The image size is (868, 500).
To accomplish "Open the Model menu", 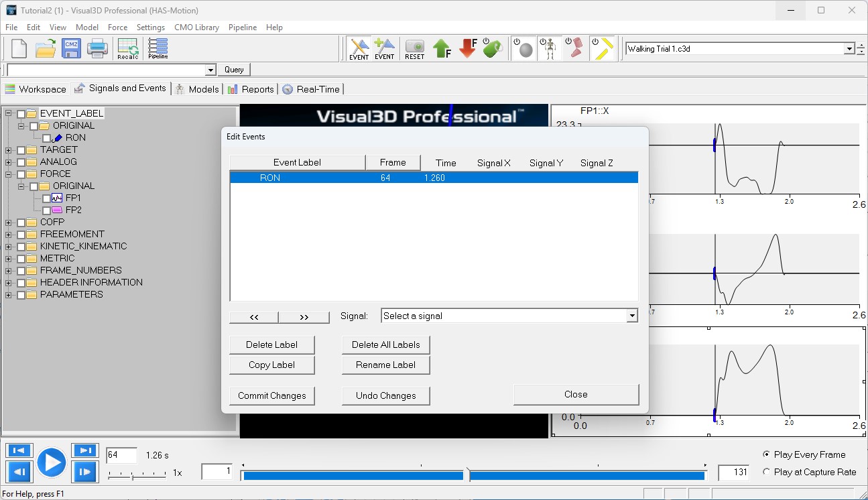I will coord(87,27).
